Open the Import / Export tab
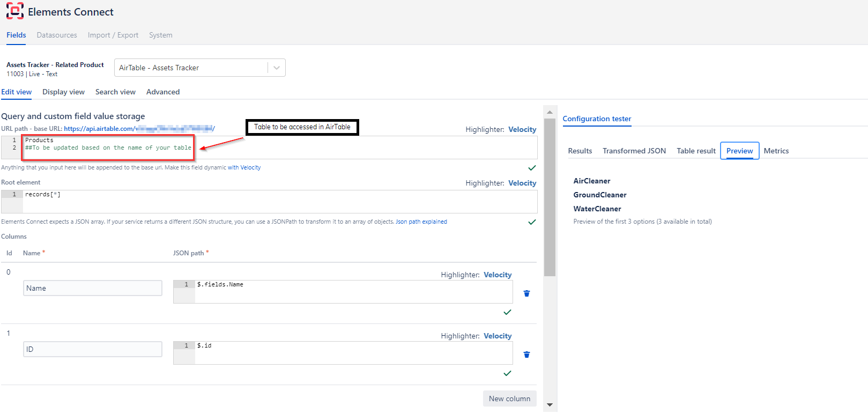The image size is (868, 413). click(x=113, y=35)
